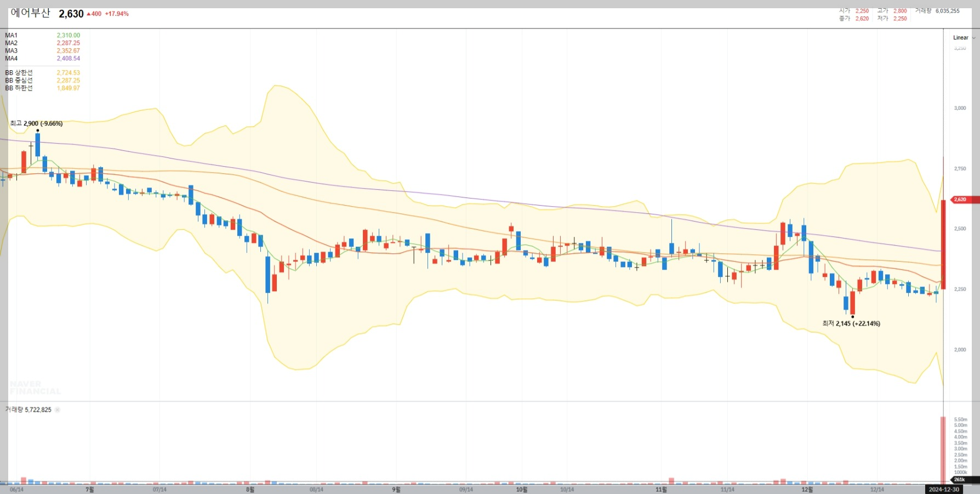Select the MA1 legend row value 2,310.00
The width and height of the screenshot is (980, 494).
pos(69,35)
